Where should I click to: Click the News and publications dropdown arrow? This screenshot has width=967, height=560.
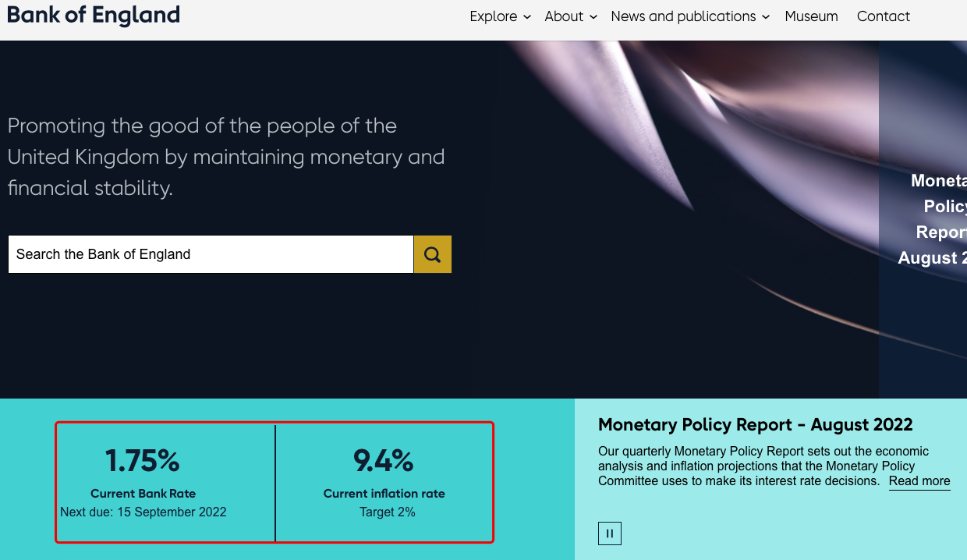pos(766,17)
